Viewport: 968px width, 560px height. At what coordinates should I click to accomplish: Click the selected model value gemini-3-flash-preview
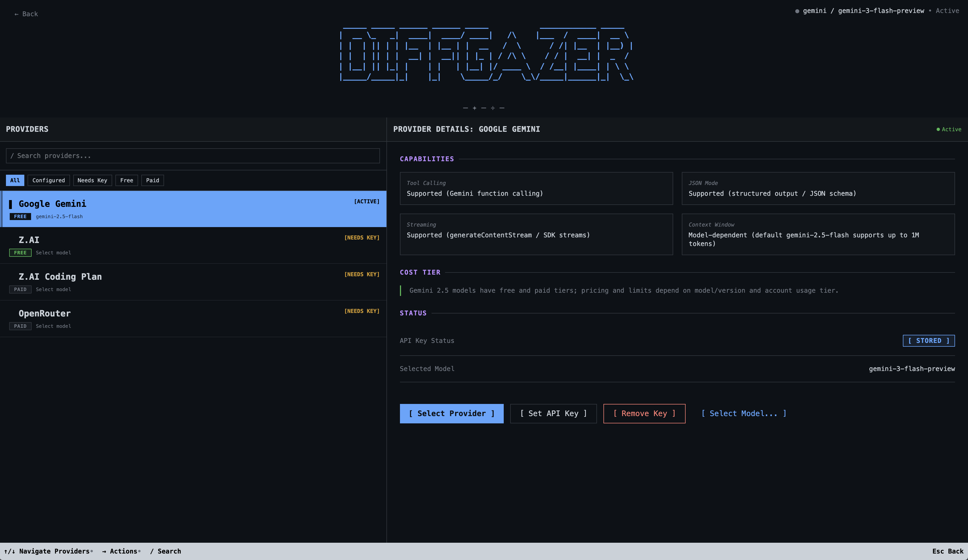pyautogui.click(x=911, y=369)
